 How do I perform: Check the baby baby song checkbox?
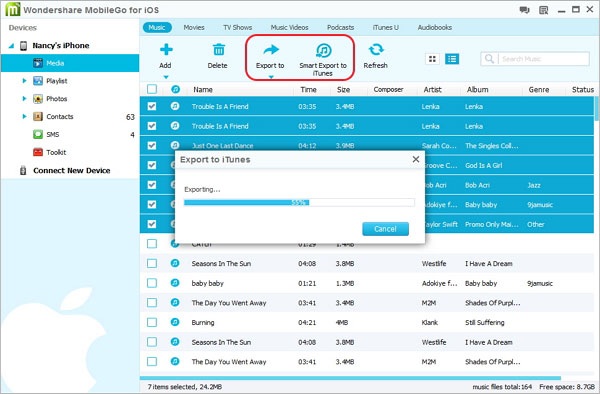click(152, 283)
